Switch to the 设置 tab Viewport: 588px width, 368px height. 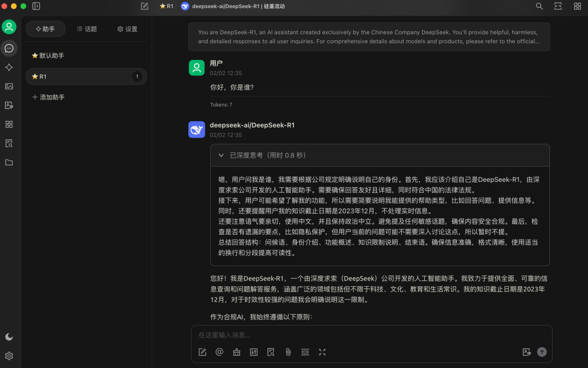(x=127, y=29)
